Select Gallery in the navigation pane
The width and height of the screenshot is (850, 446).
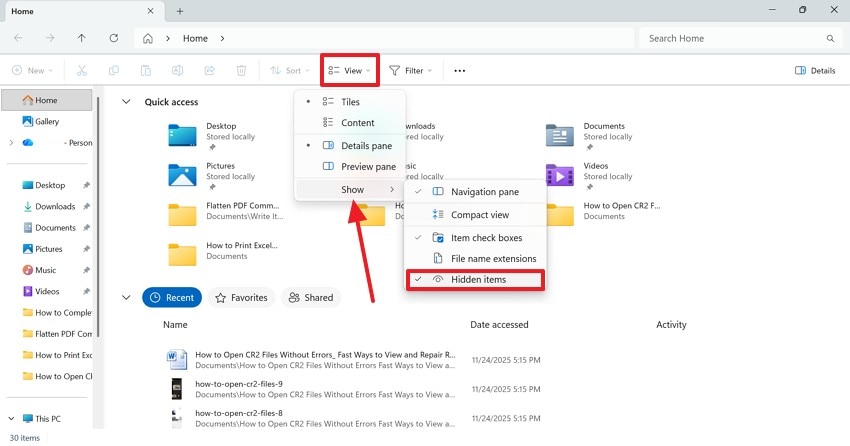(x=41, y=121)
